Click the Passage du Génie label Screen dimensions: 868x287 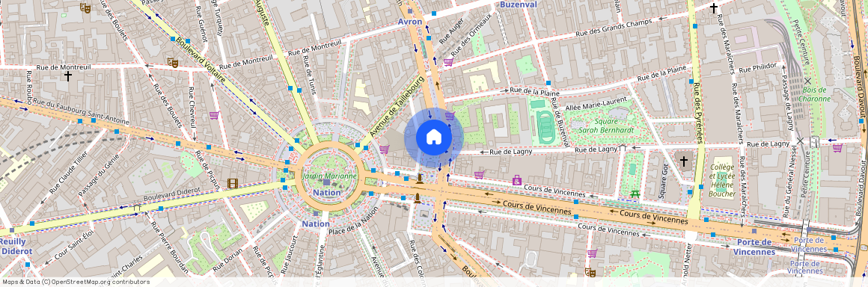pyautogui.click(x=99, y=176)
